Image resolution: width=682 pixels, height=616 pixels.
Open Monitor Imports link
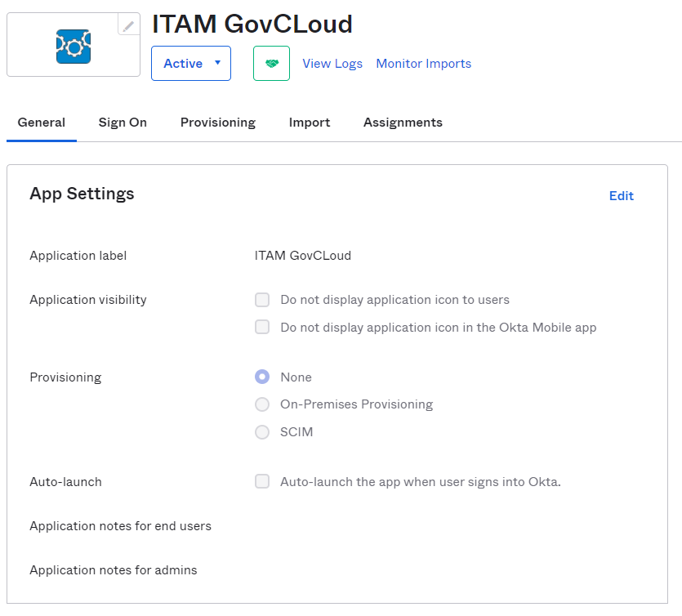(424, 64)
